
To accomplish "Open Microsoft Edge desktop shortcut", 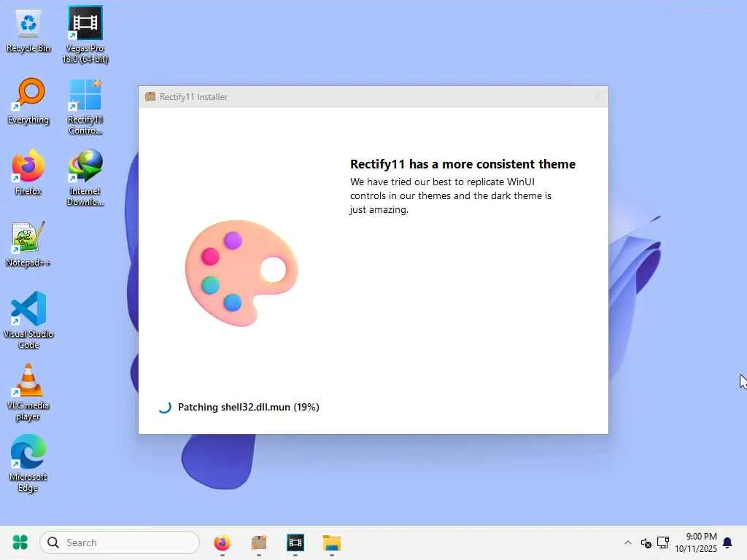I will (28, 464).
